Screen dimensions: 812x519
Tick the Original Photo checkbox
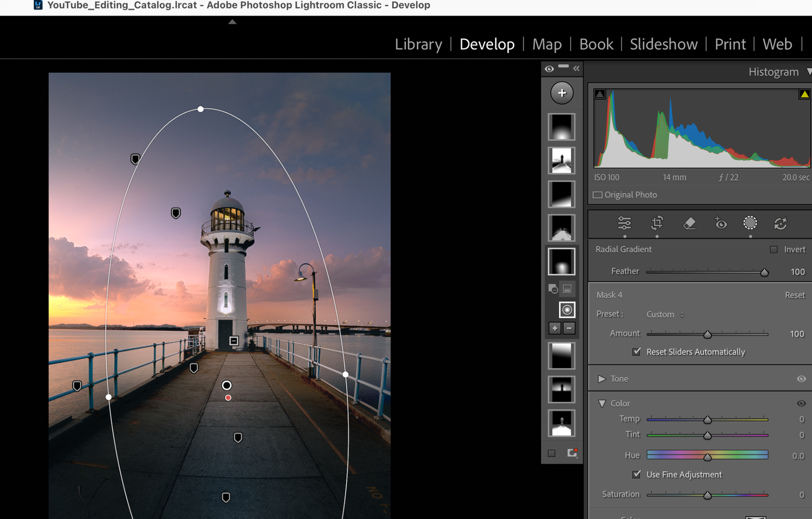598,195
